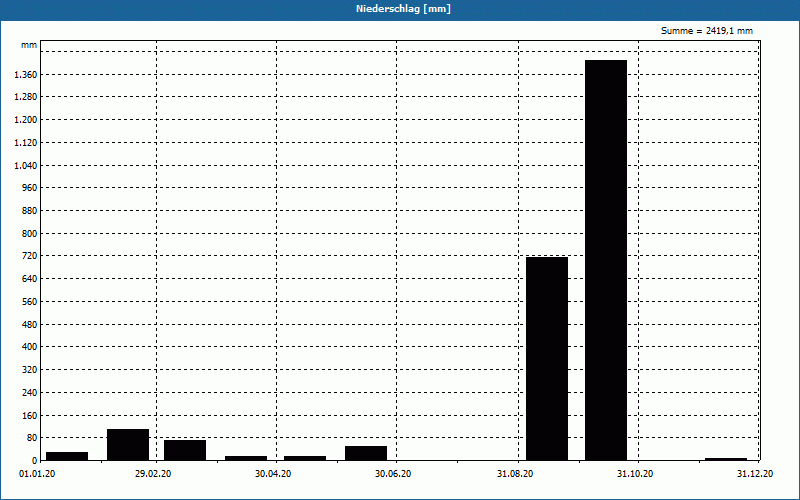Click the 31.10.20 date label

pyautogui.click(x=635, y=474)
